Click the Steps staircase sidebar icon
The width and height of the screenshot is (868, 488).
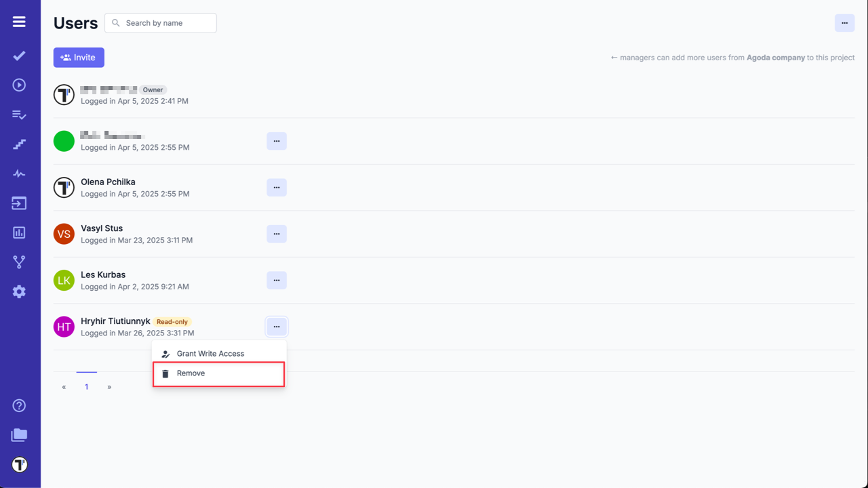coord(19,144)
